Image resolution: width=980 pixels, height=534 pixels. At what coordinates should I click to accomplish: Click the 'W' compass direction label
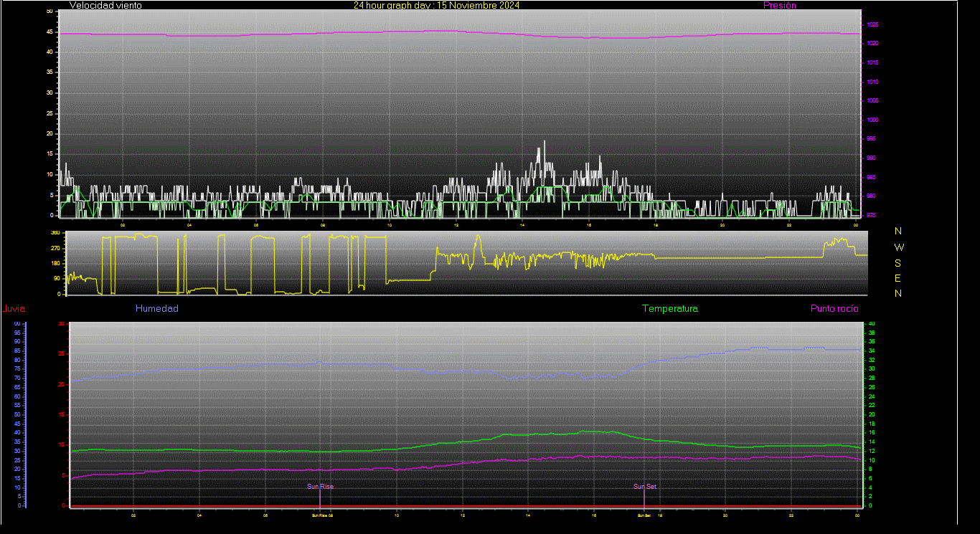[900, 247]
